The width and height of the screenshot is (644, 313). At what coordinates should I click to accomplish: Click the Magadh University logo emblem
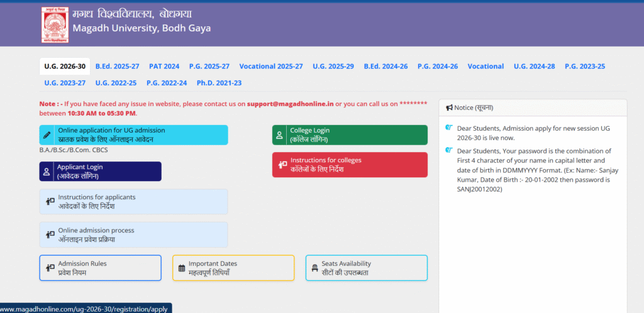55,25
